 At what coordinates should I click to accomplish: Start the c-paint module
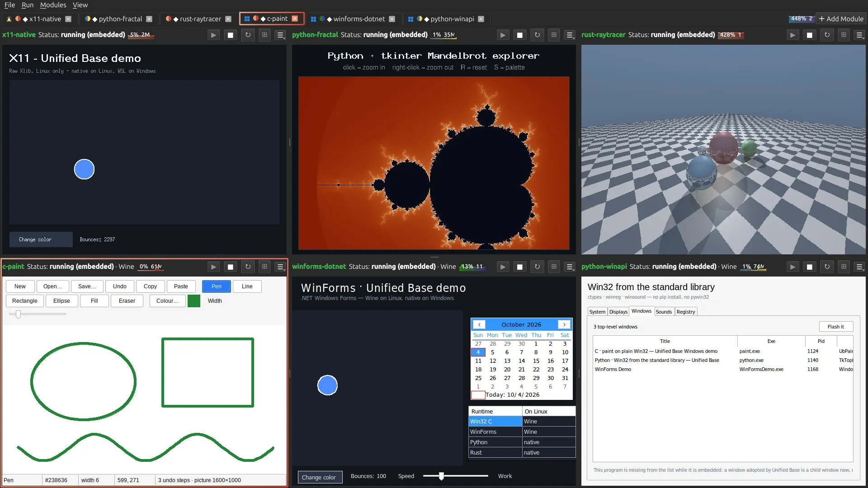[213, 267]
